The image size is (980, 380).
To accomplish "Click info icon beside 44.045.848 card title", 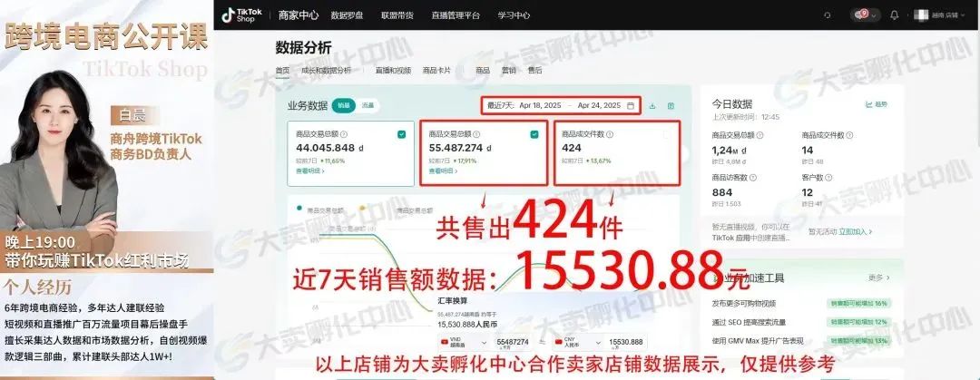I will point(344,134).
